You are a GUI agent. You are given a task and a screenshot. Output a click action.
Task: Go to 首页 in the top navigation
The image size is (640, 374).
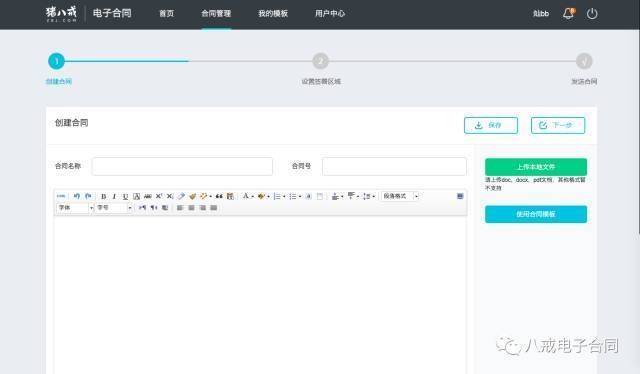click(x=167, y=13)
